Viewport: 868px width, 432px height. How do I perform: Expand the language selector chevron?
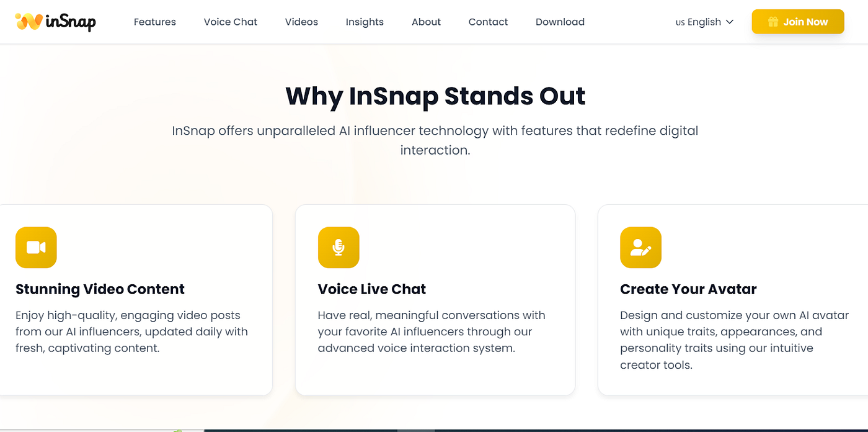tap(730, 22)
